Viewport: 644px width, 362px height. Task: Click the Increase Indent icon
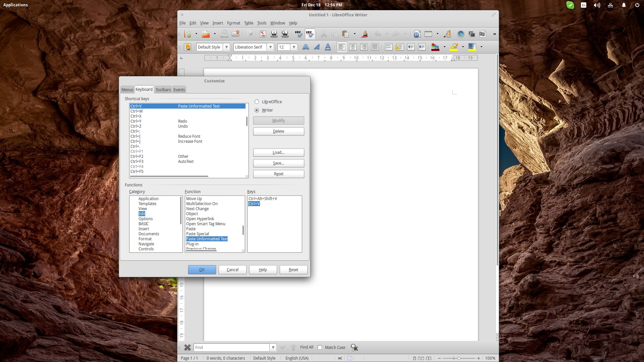click(422, 47)
